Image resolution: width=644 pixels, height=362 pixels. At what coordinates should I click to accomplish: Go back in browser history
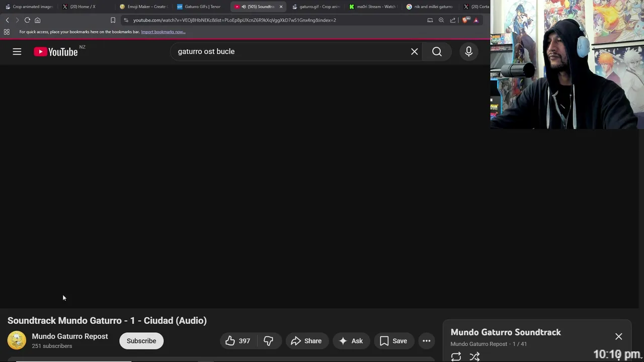coord(7,20)
